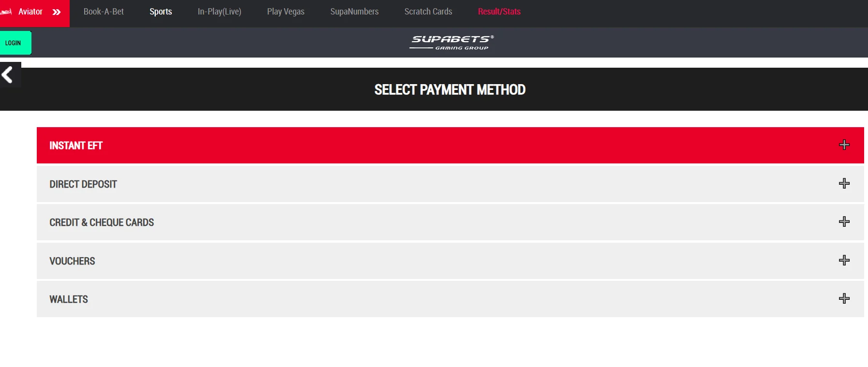Open Result/Stats page
This screenshot has height=367, width=868.
(x=499, y=11)
